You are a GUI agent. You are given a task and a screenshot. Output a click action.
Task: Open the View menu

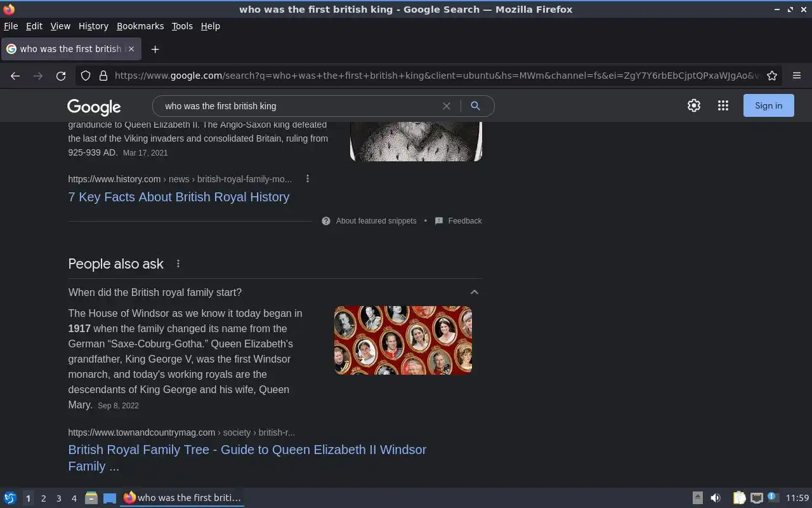[60, 26]
